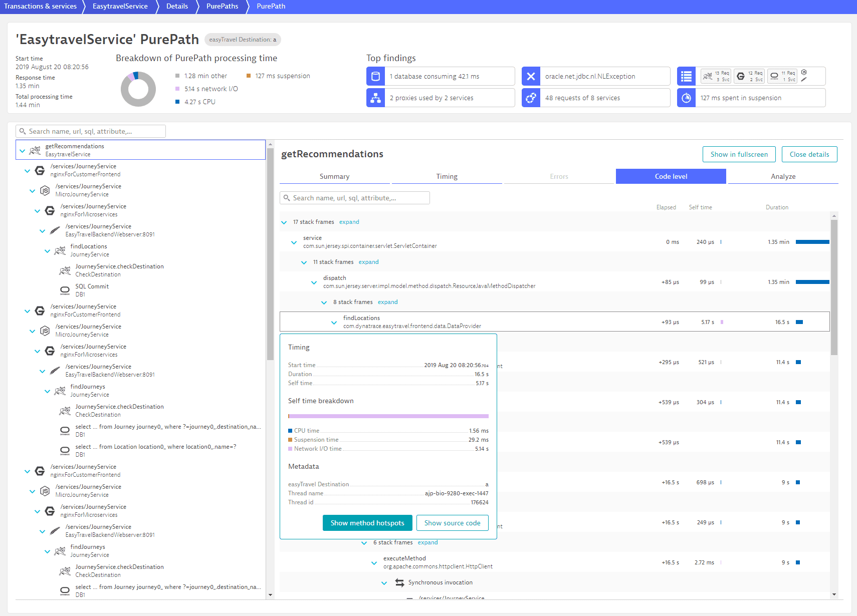Viewport: 857px width, 616px height.
Task: Click duration bar of service row
Action: pyautogui.click(x=812, y=242)
